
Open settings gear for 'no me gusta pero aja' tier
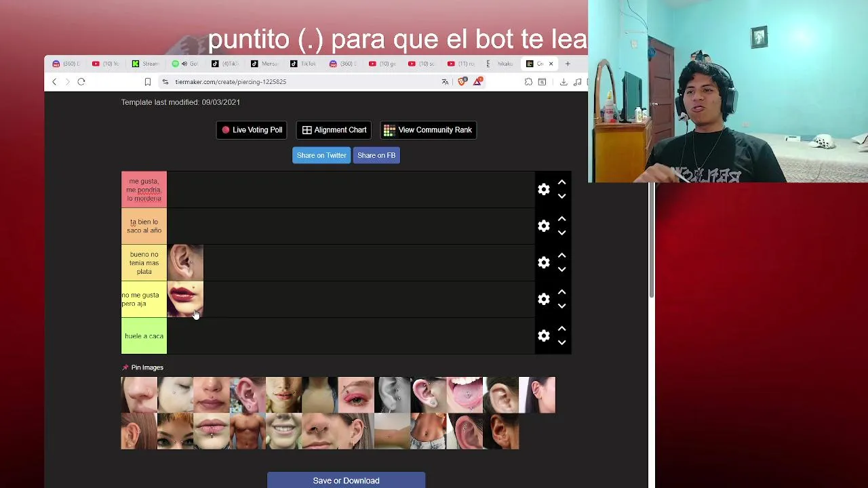point(544,300)
